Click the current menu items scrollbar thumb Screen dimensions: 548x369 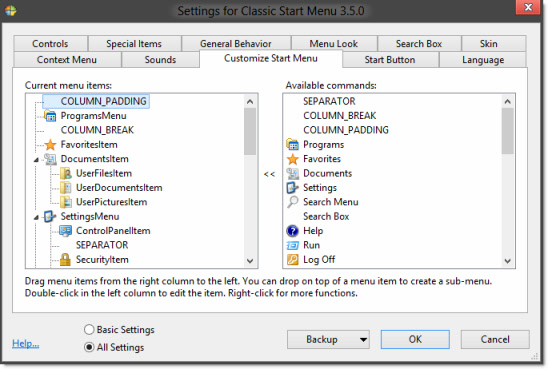point(250,131)
